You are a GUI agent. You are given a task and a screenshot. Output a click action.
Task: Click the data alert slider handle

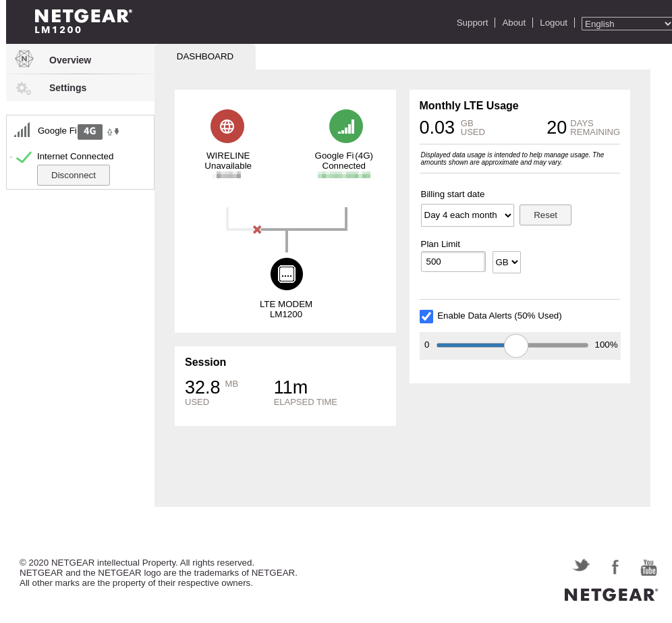516,346
